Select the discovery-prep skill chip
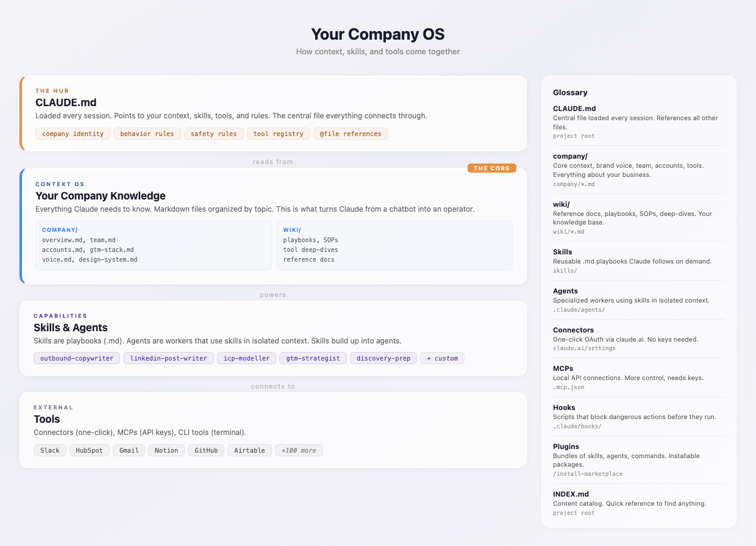The height and width of the screenshot is (546, 756). point(384,358)
